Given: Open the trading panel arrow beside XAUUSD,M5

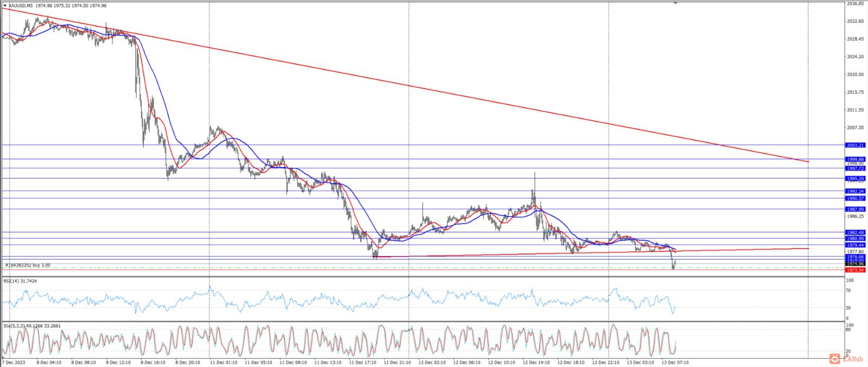Looking at the screenshot, I should (5, 5).
